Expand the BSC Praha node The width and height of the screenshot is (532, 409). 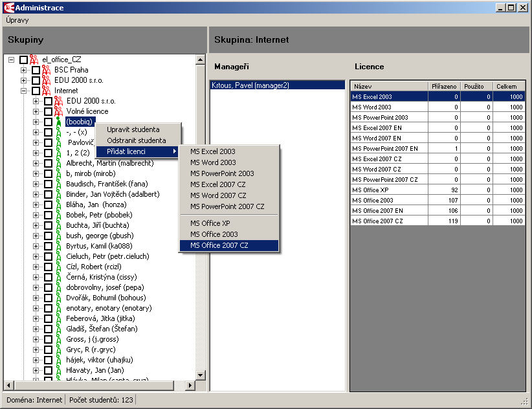point(23,70)
